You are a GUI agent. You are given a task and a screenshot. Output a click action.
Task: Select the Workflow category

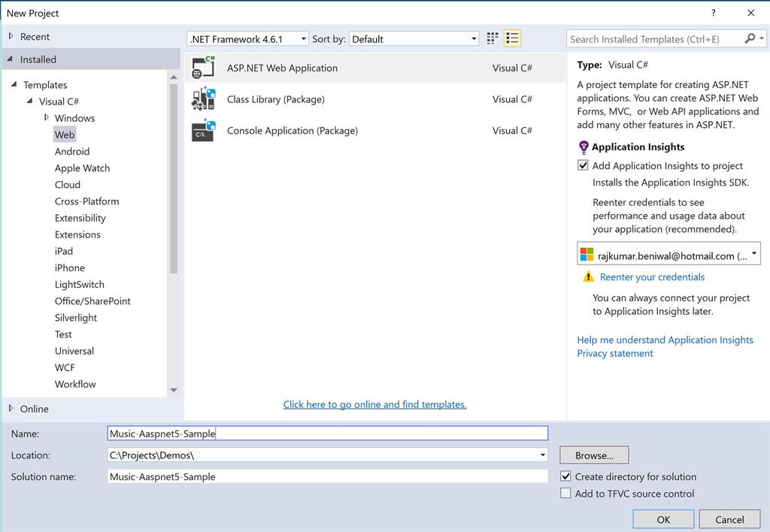tap(76, 384)
